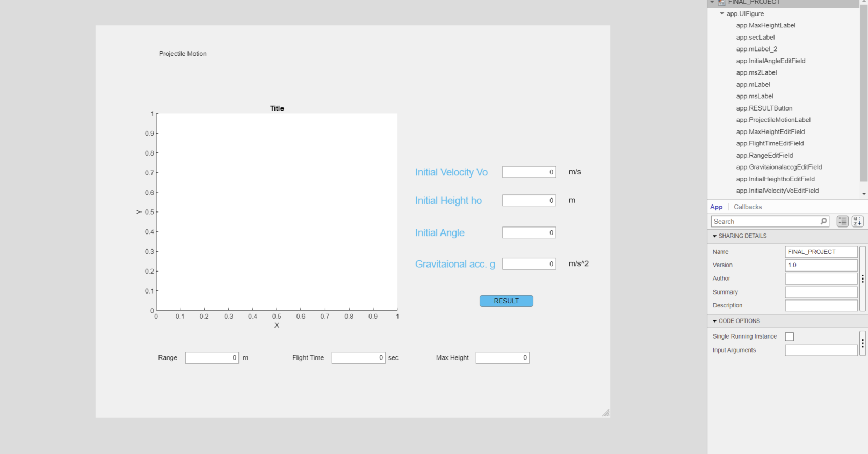
Task: Click the RESULT button
Action: 507,301
